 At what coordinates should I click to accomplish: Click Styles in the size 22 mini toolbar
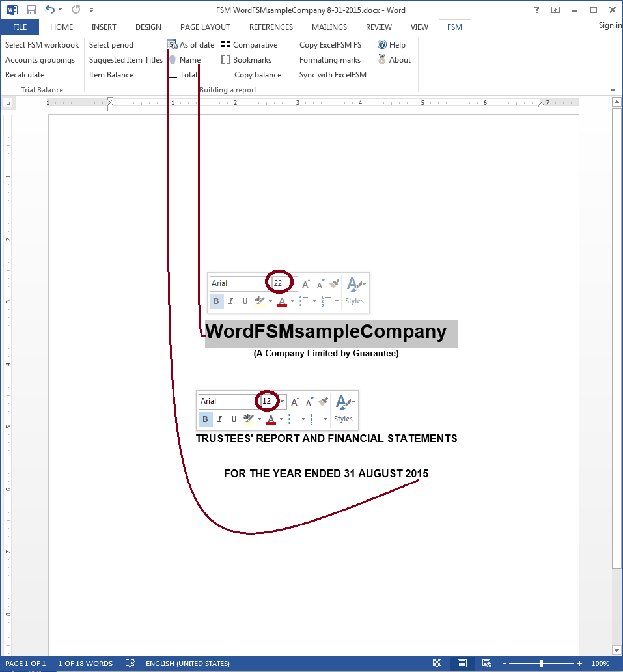click(355, 290)
